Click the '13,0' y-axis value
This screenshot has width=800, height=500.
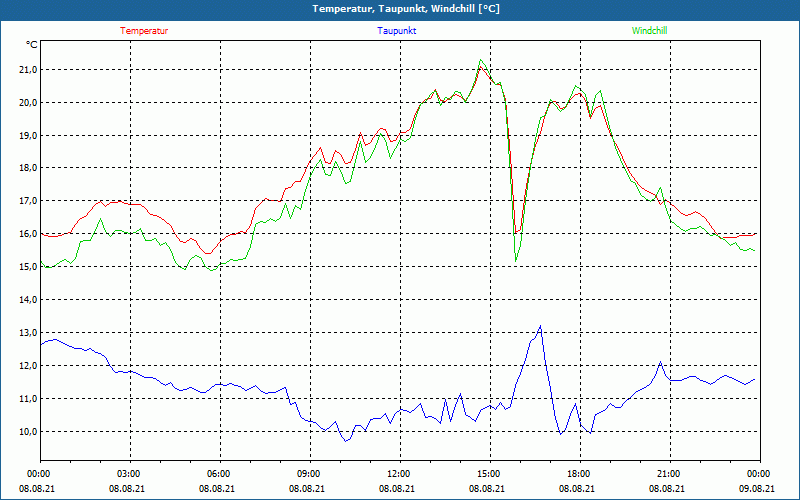29,333
